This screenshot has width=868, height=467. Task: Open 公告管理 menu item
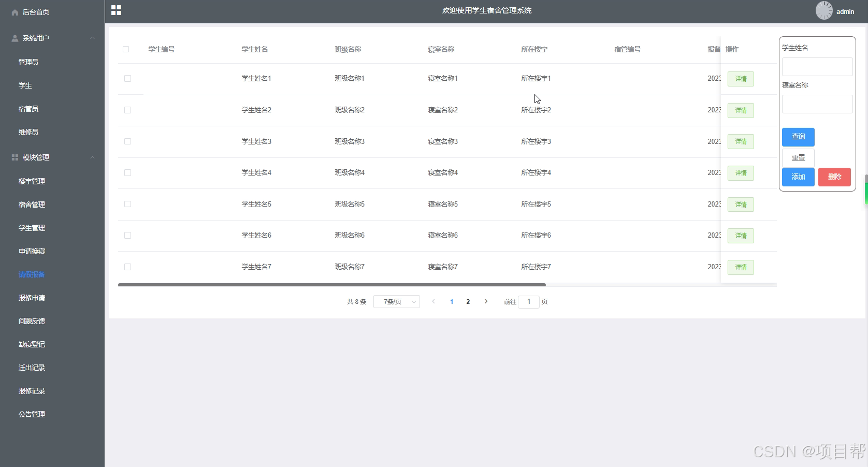coord(32,414)
